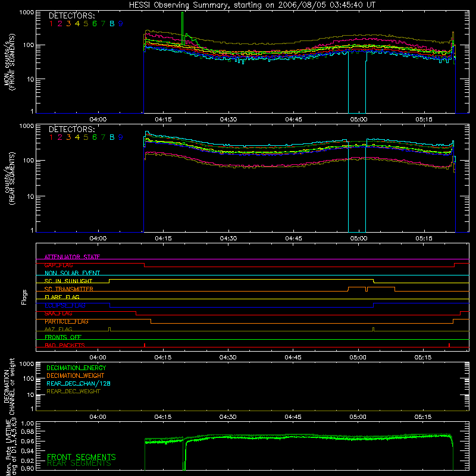Click the tall green spike in front segments plot
476x476 pixels.
pos(182,27)
